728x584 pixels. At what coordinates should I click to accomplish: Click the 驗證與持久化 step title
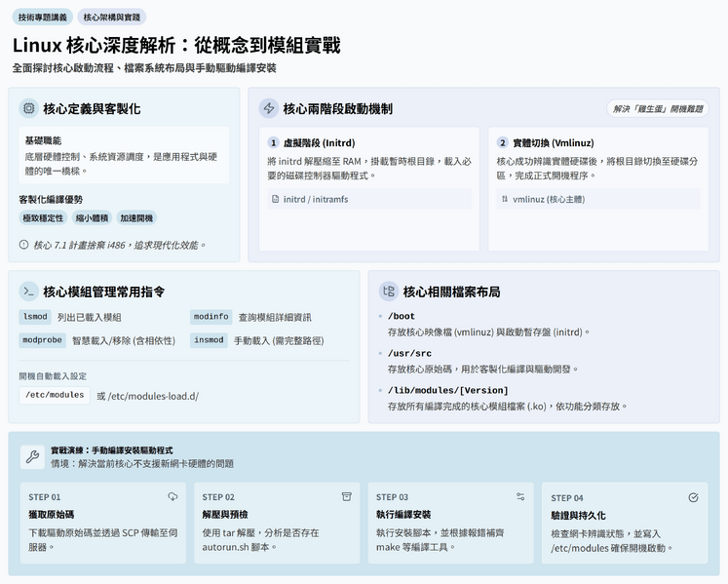coord(578,515)
